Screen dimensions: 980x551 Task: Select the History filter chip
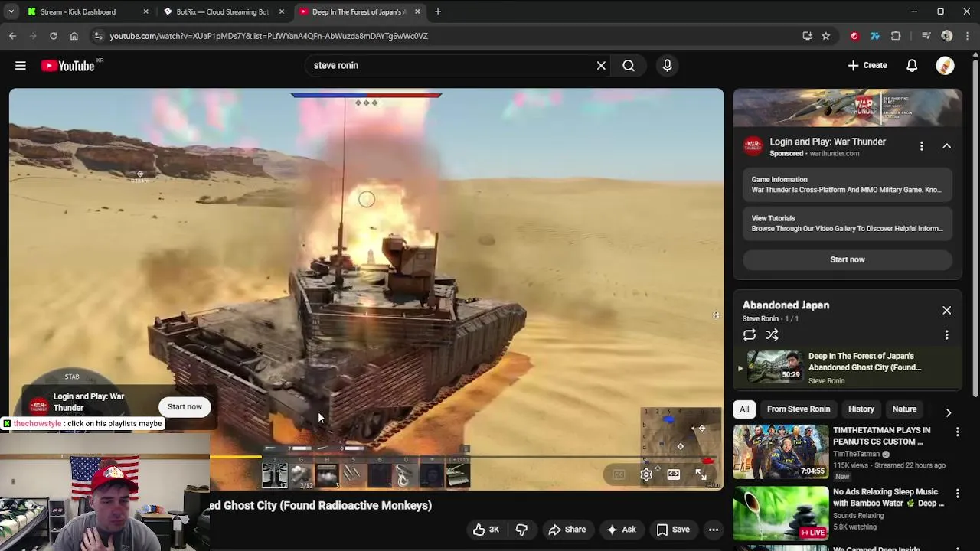[x=861, y=409]
